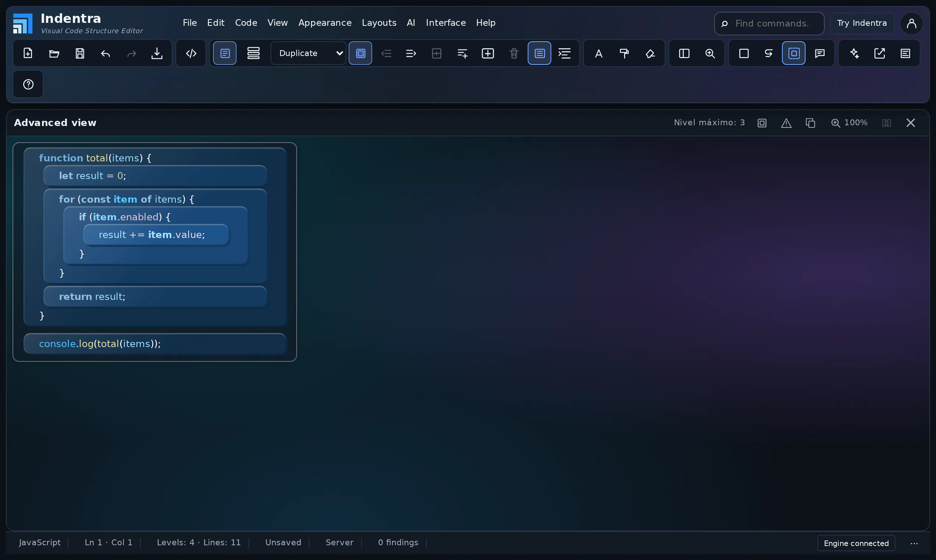Click the Advanced view warning triangle icon
The image size is (936, 560).
[786, 123]
